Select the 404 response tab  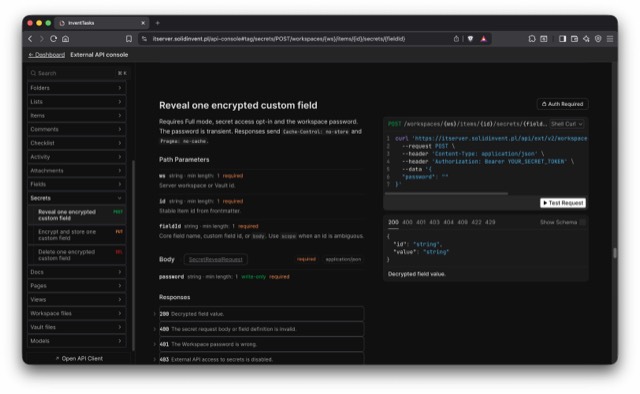449,222
